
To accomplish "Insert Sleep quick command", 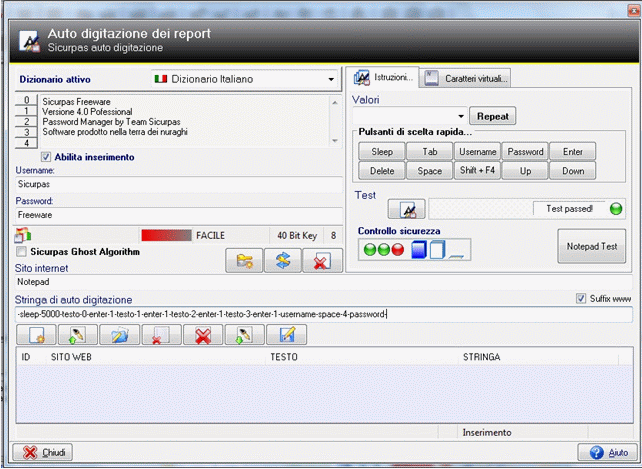I will (382, 152).
